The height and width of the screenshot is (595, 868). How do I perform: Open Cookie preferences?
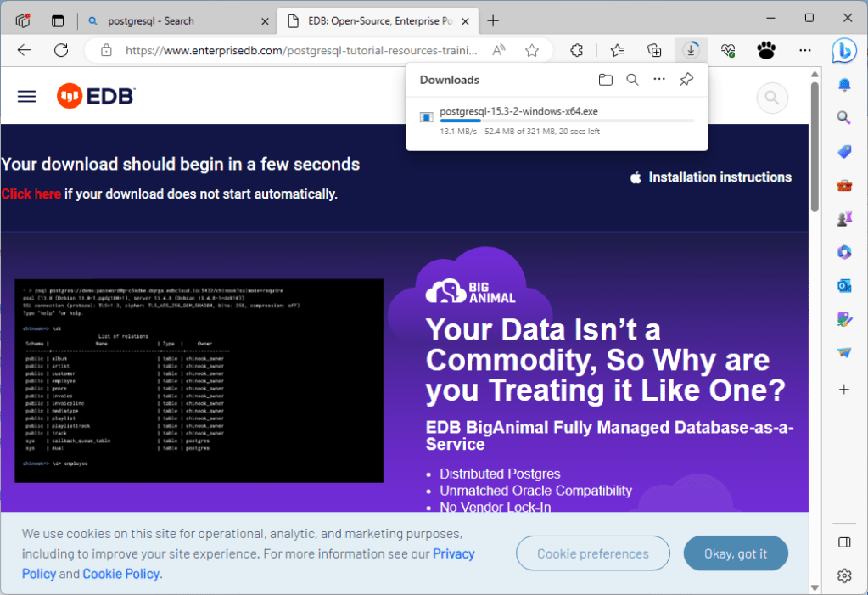[x=592, y=553]
